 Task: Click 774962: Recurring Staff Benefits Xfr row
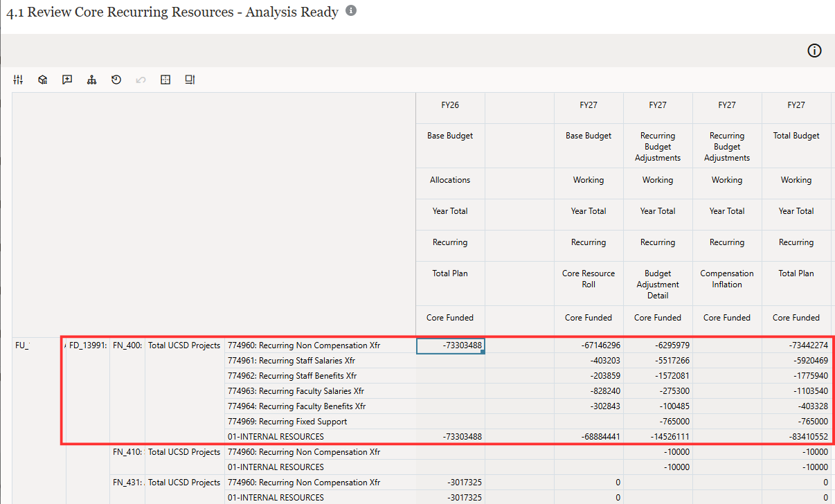320,376
